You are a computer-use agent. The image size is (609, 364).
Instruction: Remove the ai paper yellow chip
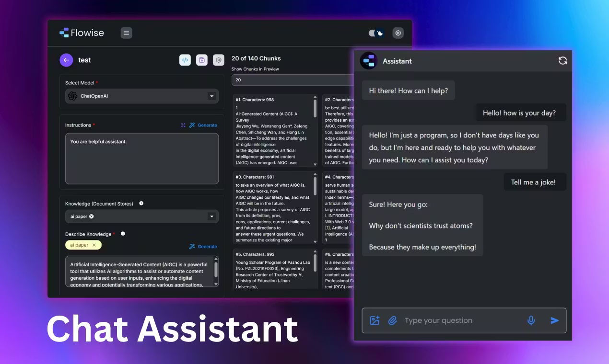click(94, 245)
